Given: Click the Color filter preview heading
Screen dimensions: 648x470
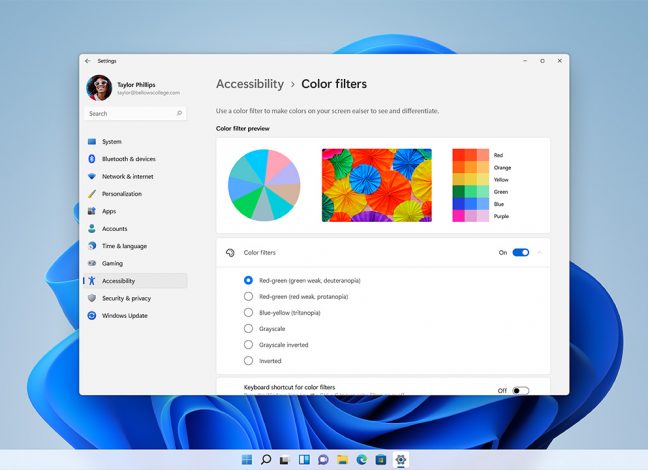Looking at the screenshot, I should (x=243, y=129).
